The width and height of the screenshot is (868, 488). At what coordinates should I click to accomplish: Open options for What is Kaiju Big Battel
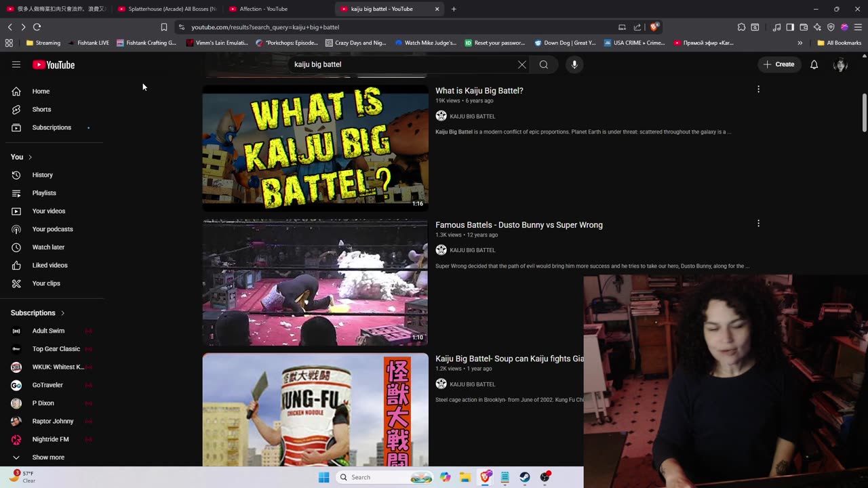(758, 89)
